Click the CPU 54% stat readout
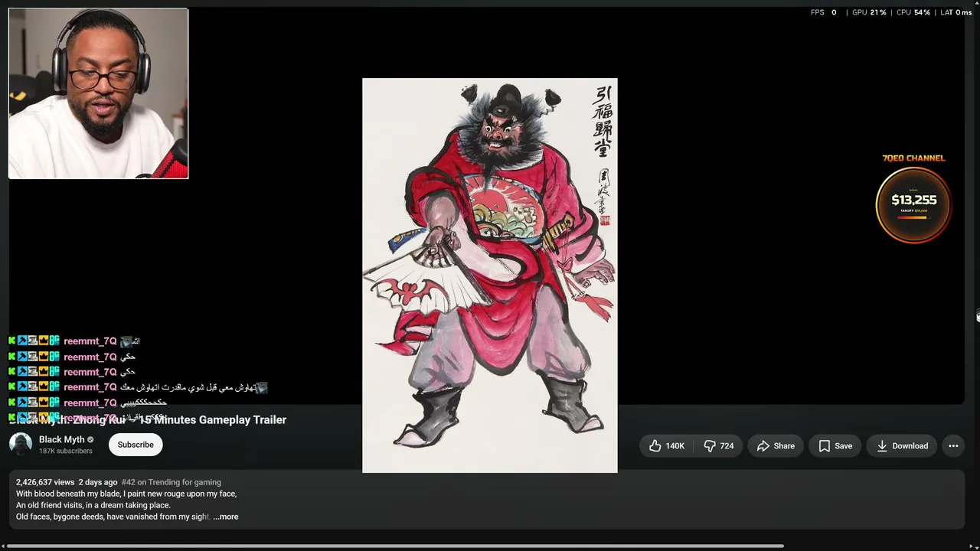This screenshot has width=980, height=551. 913,12
